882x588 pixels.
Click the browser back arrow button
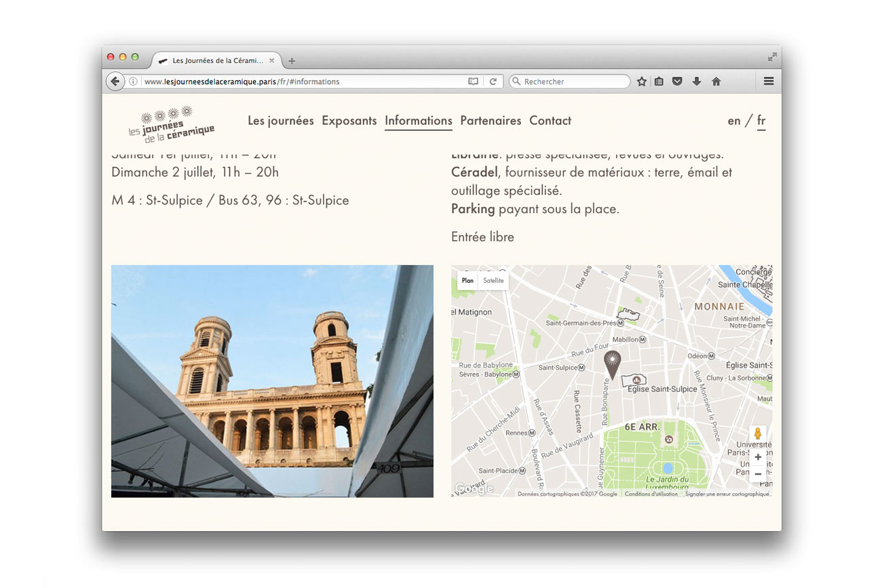pos(115,81)
